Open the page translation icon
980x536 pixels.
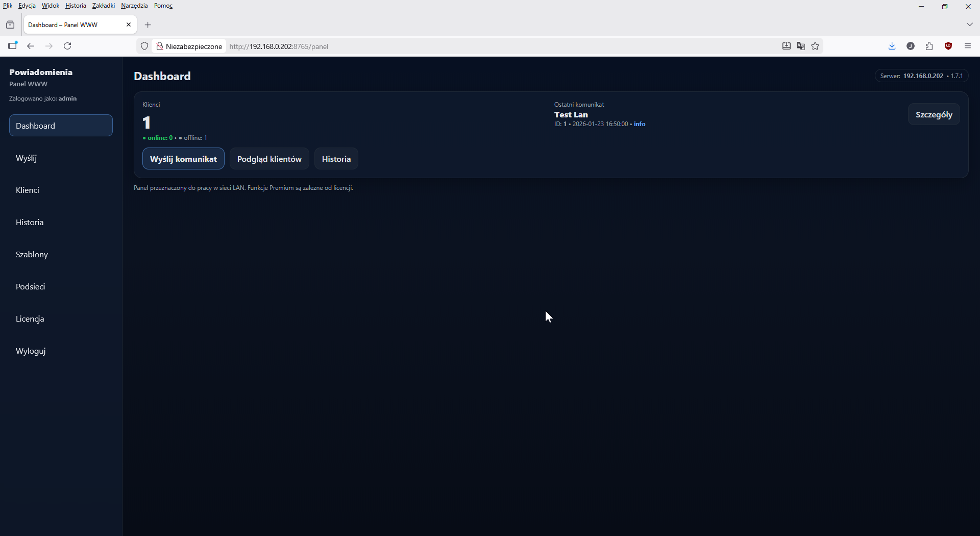(x=800, y=46)
